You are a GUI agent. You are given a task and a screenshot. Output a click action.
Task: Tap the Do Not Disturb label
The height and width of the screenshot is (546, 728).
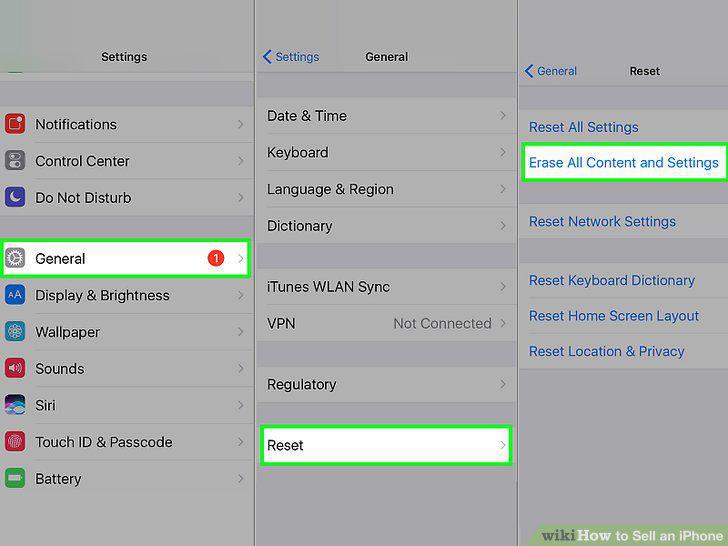(x=84, y=198)
